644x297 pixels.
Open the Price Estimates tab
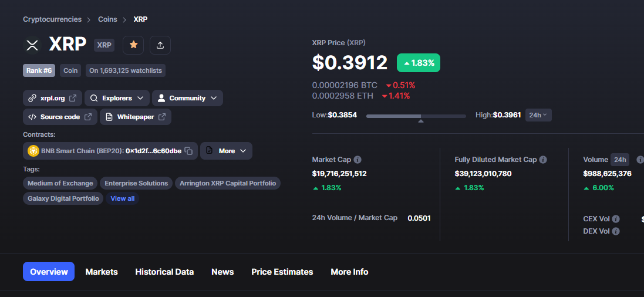tap(282, 272)
